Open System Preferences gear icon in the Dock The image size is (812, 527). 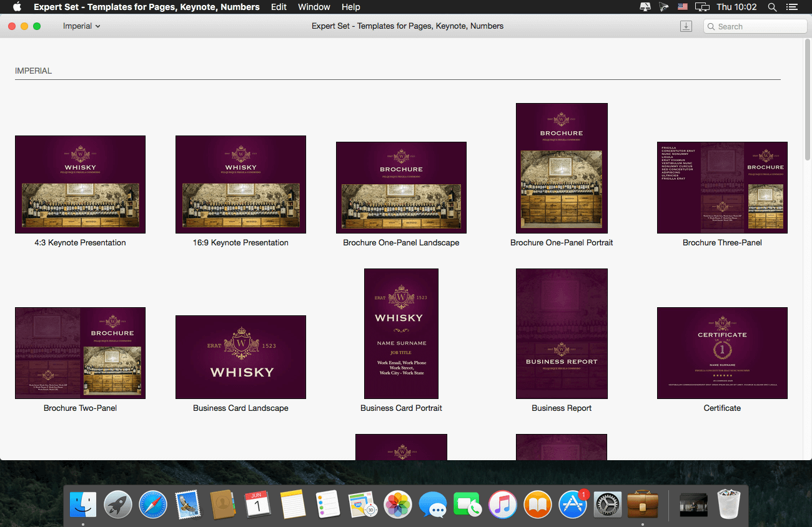(608, 505)
